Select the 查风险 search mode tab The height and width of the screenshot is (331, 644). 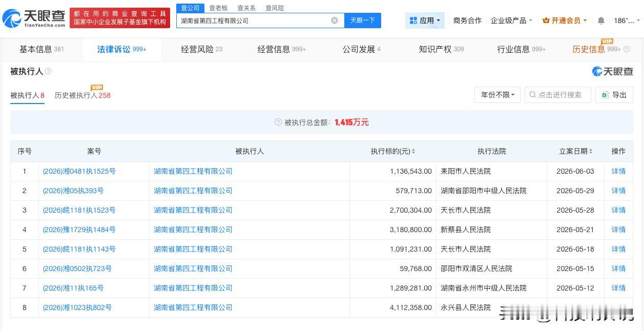(x=275, y=8)
